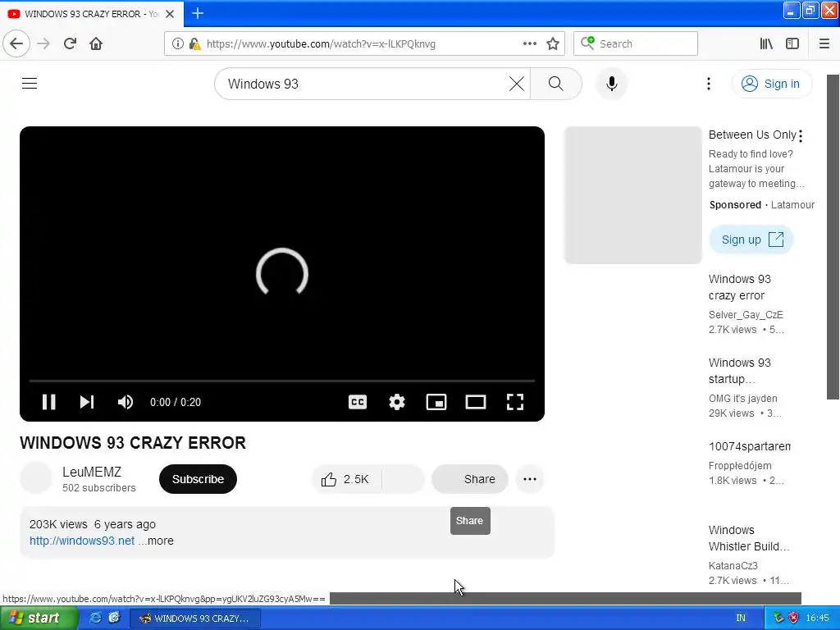
Task: Click the Firefox Search box
Action: 636,43
